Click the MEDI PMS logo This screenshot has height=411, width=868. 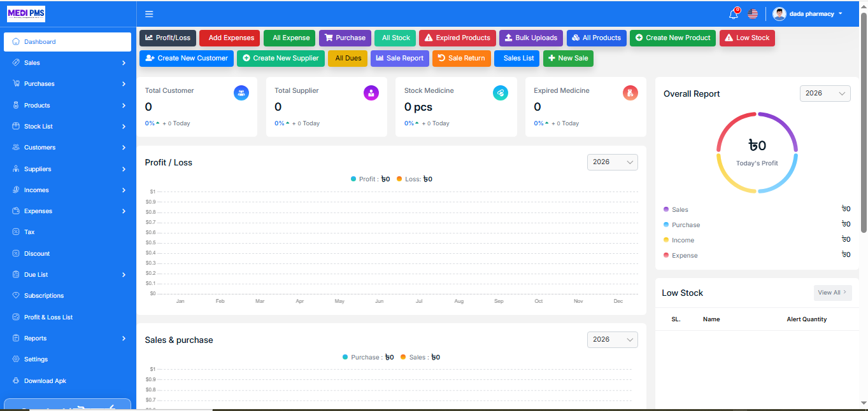point(26,14)
